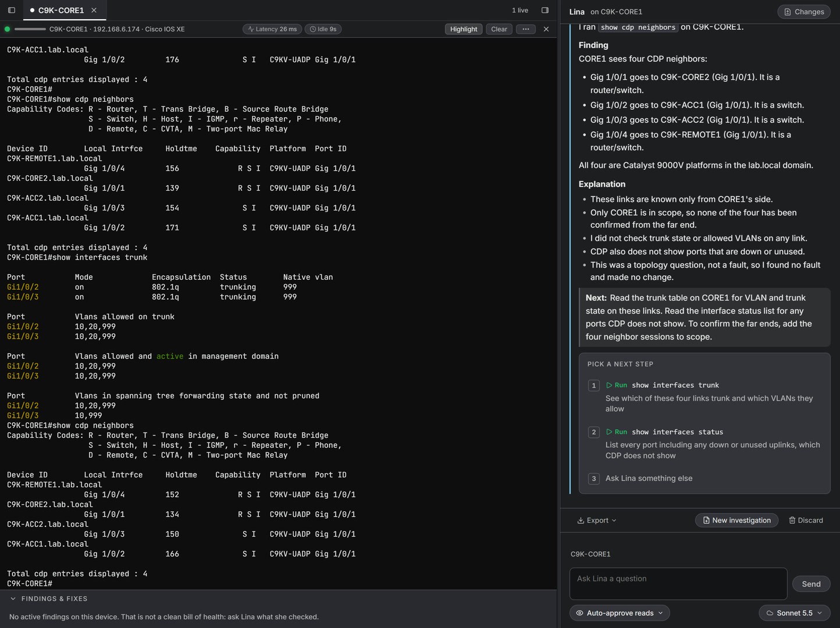840x628 pixels.
Task: Run show interfaces status next step
Action: 664,432
